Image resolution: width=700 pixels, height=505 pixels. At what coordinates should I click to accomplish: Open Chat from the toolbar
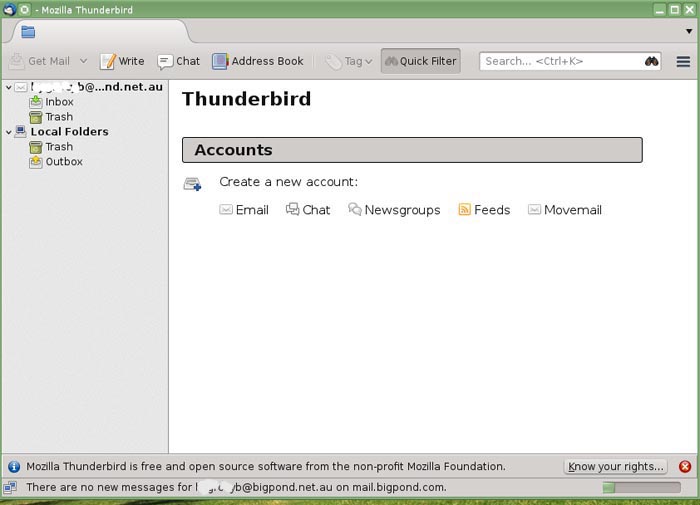tap(179, 61)
